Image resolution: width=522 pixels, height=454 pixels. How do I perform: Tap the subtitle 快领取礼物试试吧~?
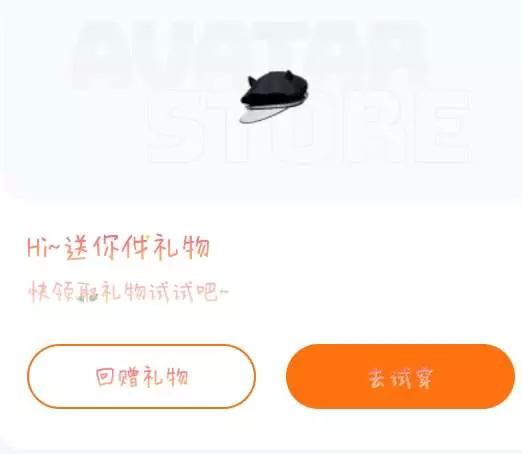click(x=129, y=292)
